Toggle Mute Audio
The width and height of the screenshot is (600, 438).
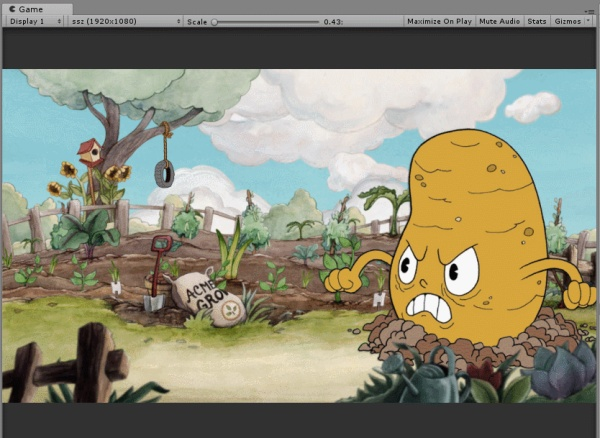point(499,21)
